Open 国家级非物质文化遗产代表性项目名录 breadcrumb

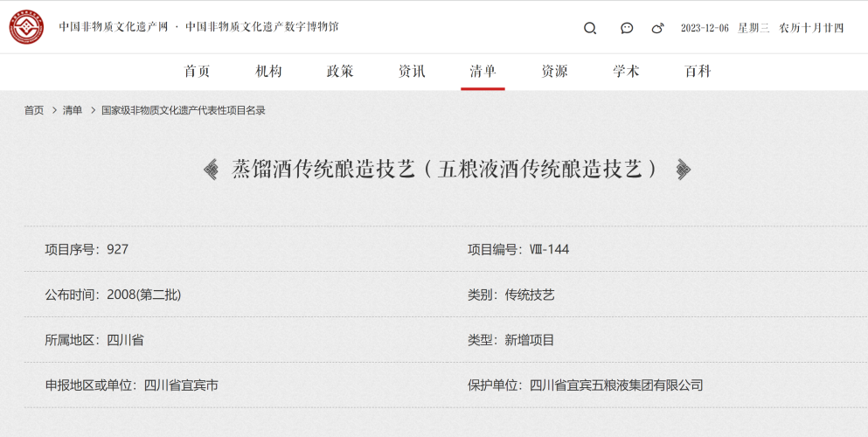(x=184, y=111)
